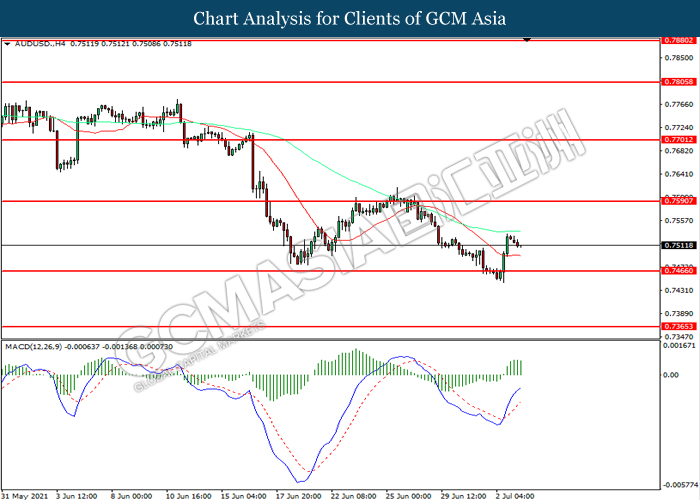Image resolution: width=700 pixels, height=500 pixels.
Task: Click the MACD(12,26,9) indicator label
Action: click(33, 346)
